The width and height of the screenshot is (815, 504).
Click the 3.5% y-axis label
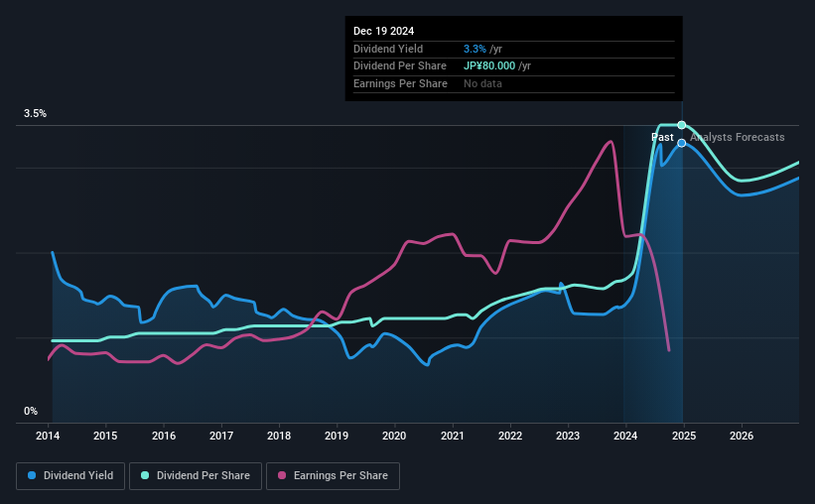(35, 114)
